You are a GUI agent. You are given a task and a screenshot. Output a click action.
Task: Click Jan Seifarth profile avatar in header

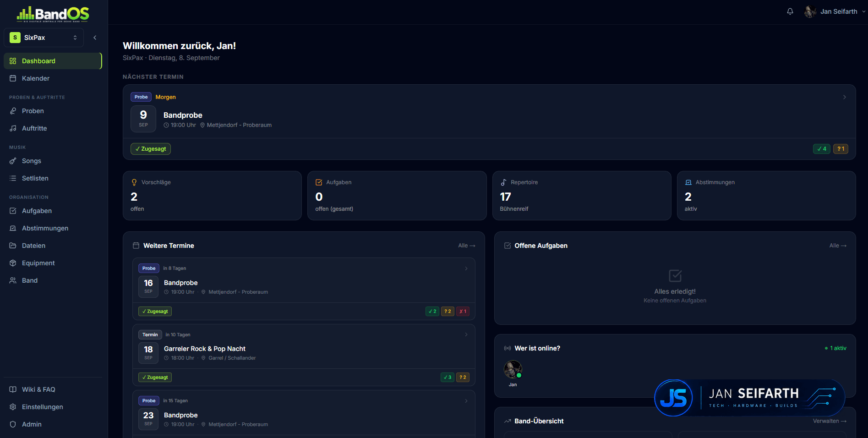click(x=810, y=11)
